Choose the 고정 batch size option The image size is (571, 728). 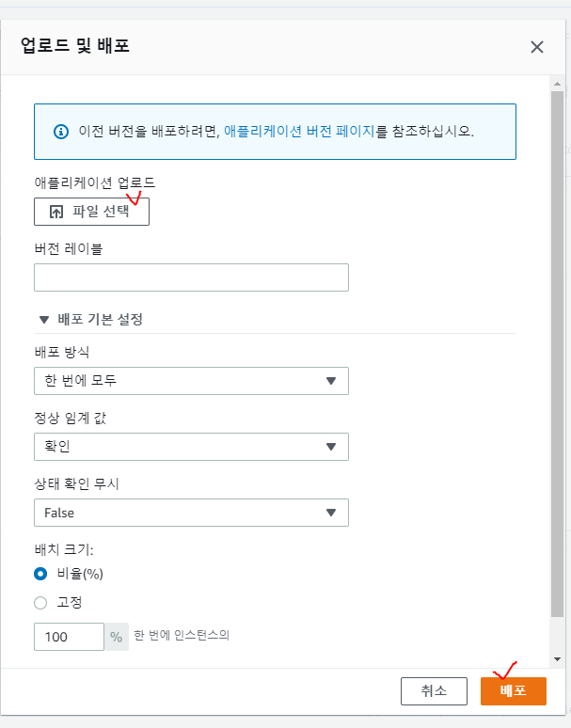[x=40, y=603]
